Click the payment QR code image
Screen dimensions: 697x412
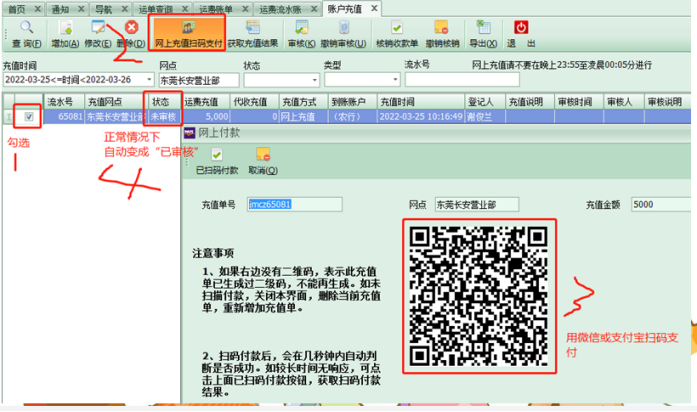[479, 296]
